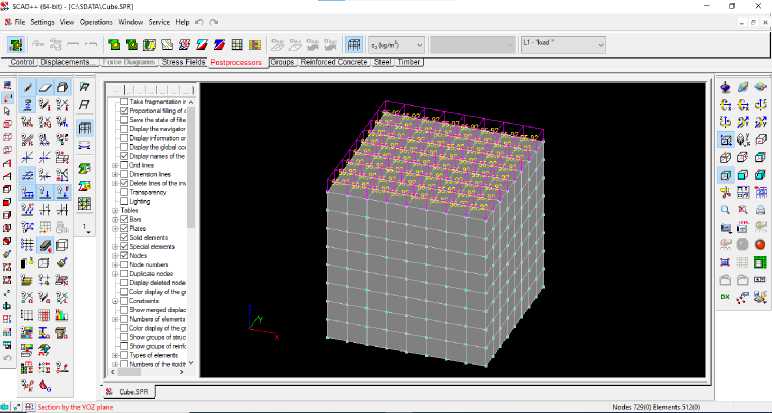Expand the Tables tree node
The width and height of the screenshot is (772, 413).
115,211
